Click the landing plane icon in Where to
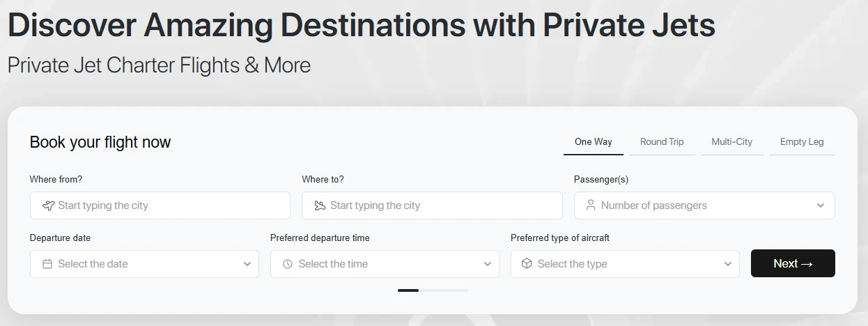The width and height of the screenshot is (868, 326). (x=320, y=205)
